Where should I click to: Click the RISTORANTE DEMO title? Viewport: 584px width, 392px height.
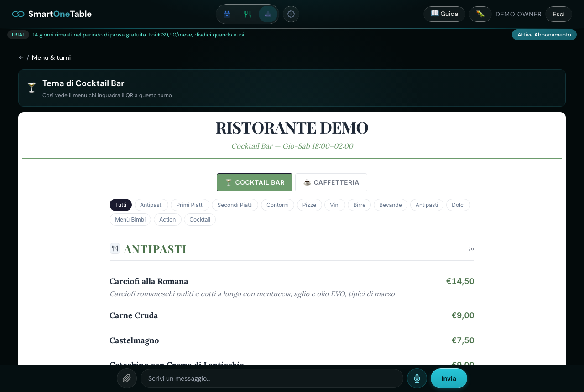tap(292, 128)
